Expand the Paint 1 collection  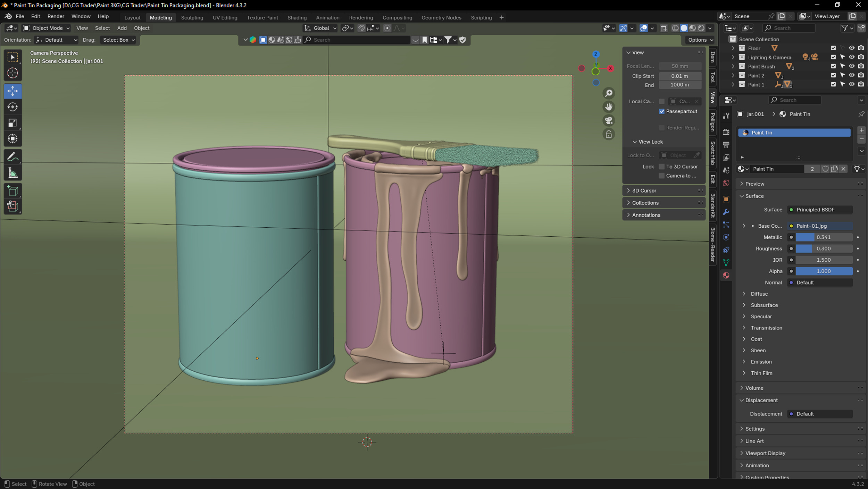click(x=733, y=84)
